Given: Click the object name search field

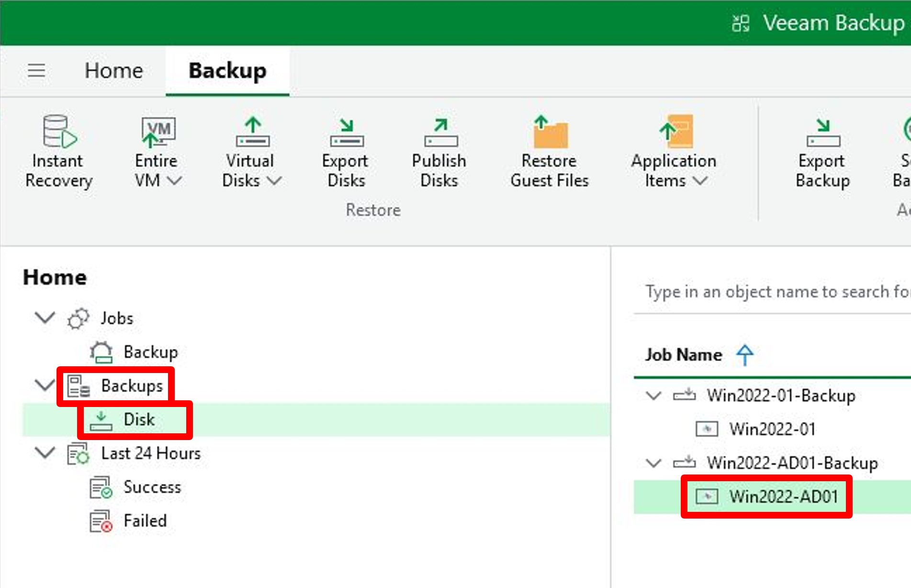Looking at the screenshot, I should [772, 292].
